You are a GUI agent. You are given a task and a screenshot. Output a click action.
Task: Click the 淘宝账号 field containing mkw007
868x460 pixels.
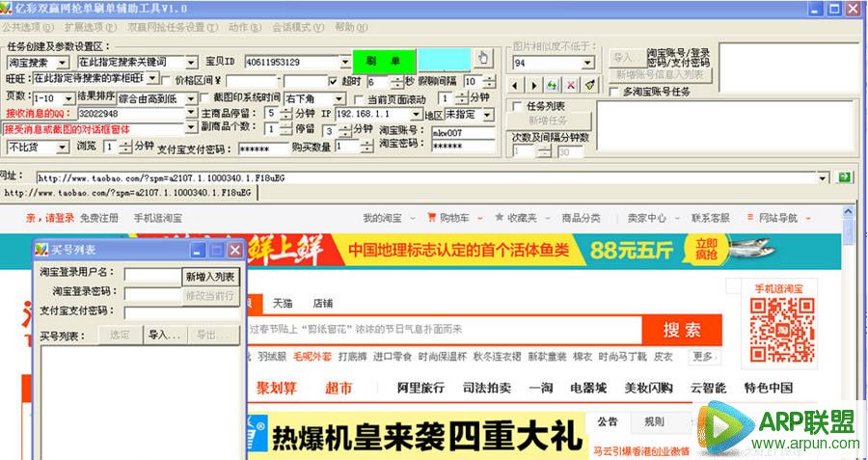(463, 133)
